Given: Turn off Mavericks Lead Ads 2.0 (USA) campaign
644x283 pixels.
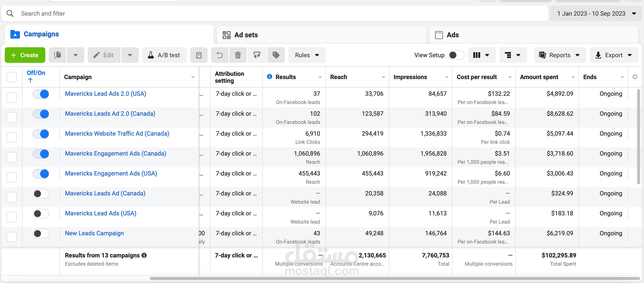Looking at the screenshot, I should coord(41,94).
